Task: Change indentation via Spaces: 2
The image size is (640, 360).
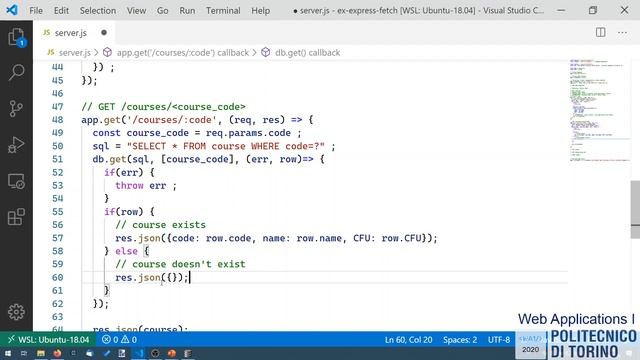Action: (x=460, y=340)
